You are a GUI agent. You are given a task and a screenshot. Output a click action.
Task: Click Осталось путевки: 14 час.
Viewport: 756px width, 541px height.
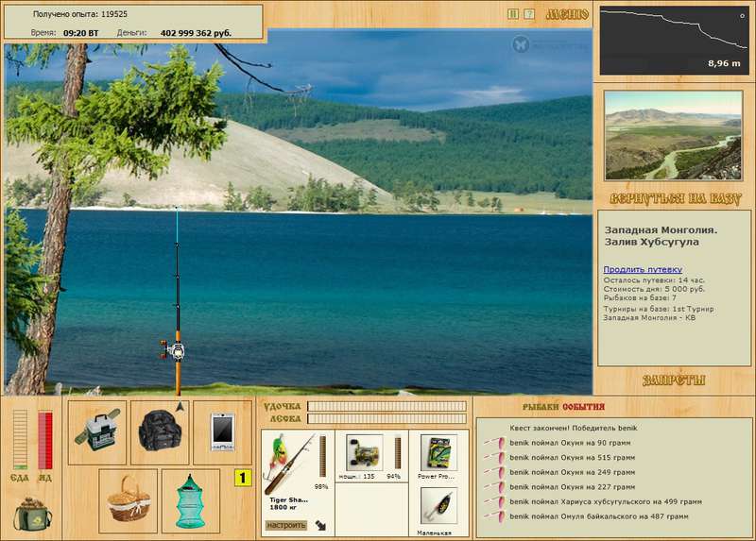click(654, 280)
